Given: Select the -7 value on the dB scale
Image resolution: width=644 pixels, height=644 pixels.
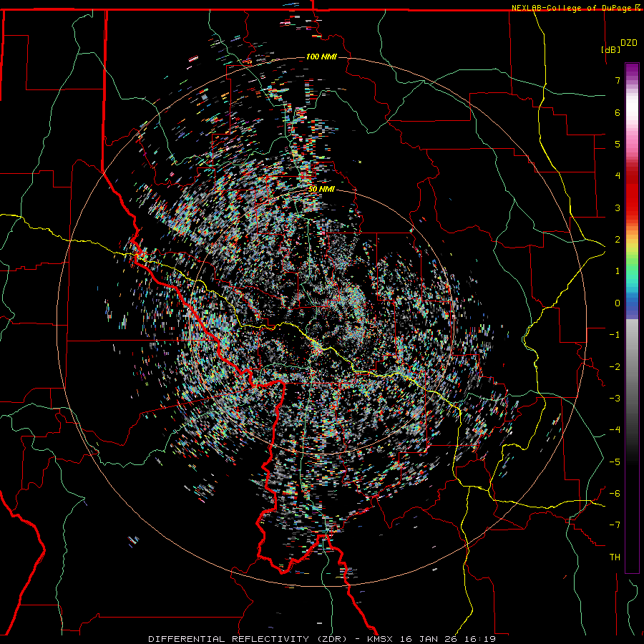Looking at the screenshot, I should (615, 525).
